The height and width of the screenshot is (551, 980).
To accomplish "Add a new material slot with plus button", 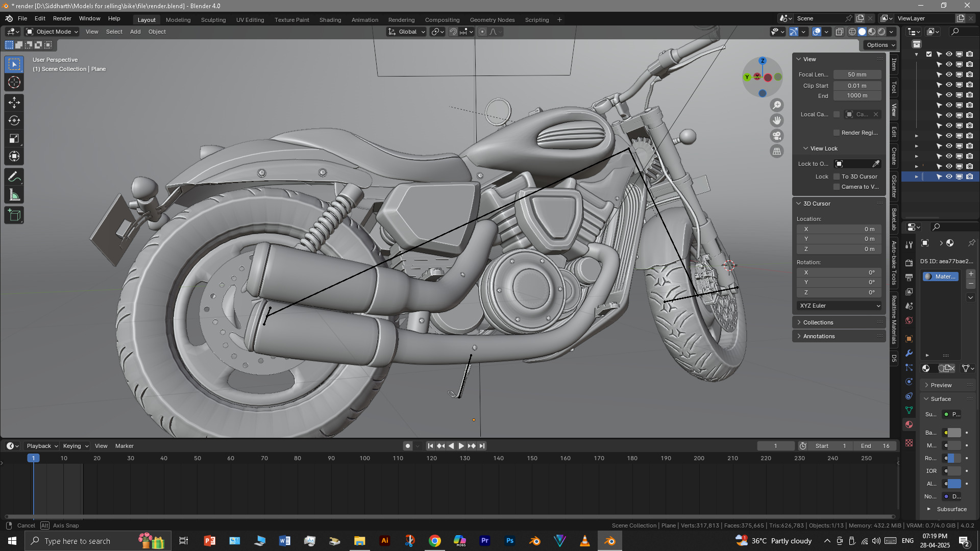I will pos(971,274).
